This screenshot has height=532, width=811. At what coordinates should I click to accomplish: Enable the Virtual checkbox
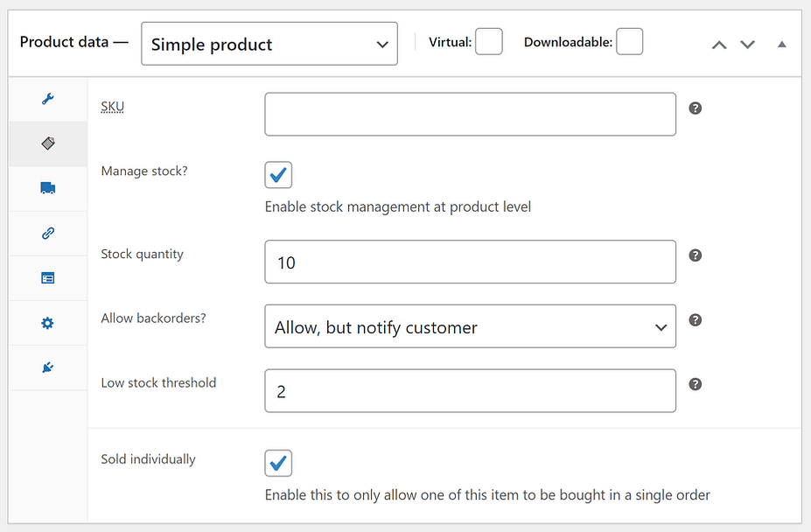[x=489, y=41]
